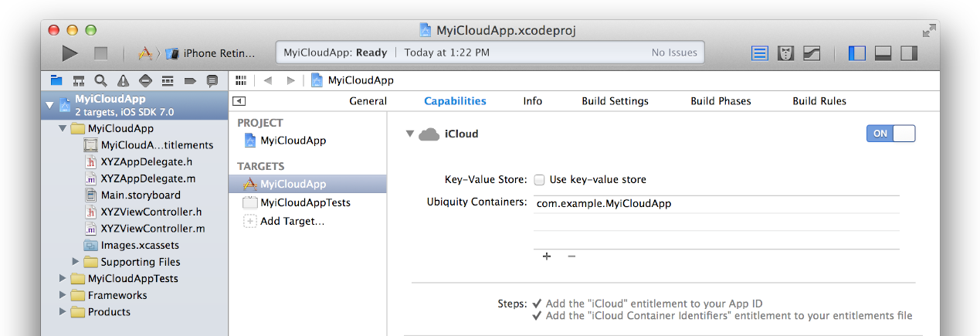
Task: Click the plus button under Ubiquity Containers
Action: [547, 256]
